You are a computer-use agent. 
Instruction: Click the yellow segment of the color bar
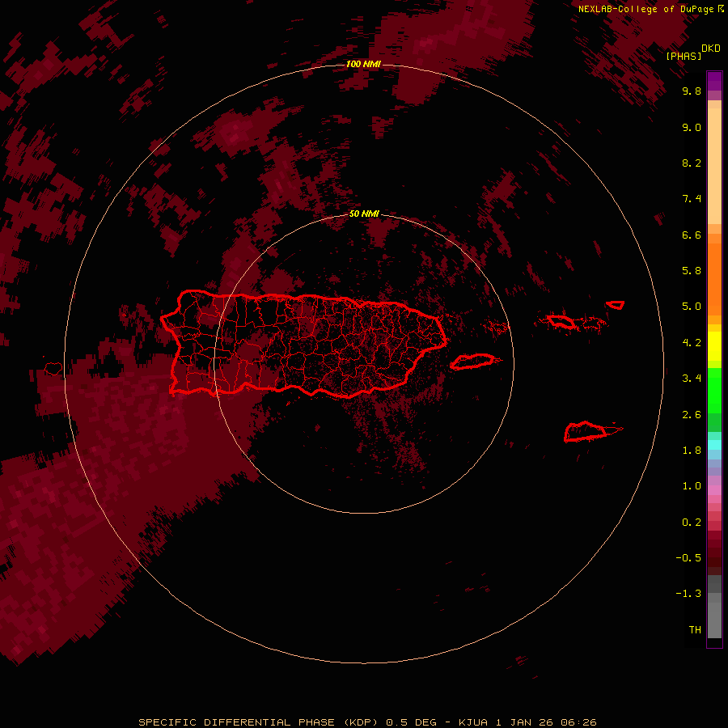(x=714, y=346)
